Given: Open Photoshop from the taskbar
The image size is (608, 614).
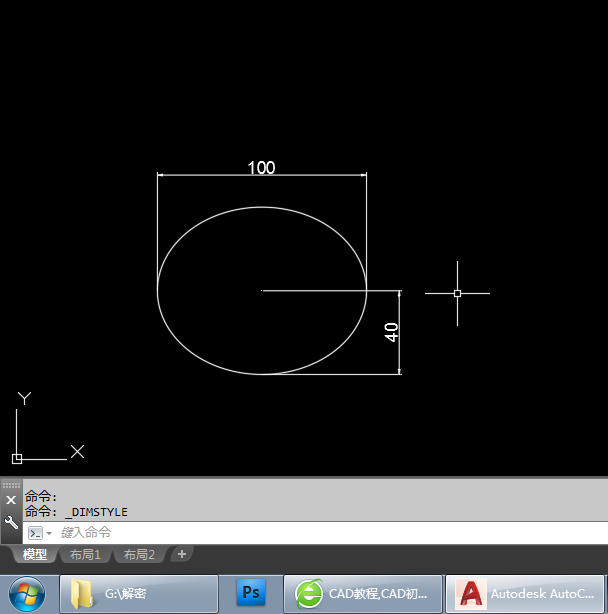Looking at the screenshot, I should 251,593.
